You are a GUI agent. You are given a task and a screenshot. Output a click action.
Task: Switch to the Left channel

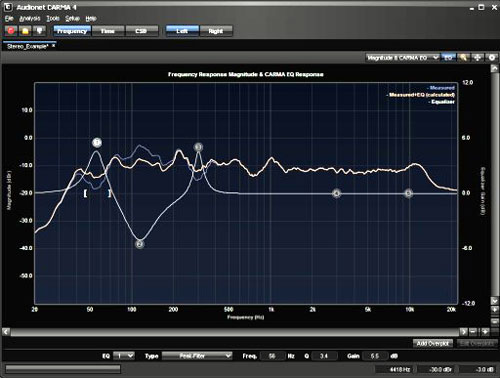click(182, 31)
